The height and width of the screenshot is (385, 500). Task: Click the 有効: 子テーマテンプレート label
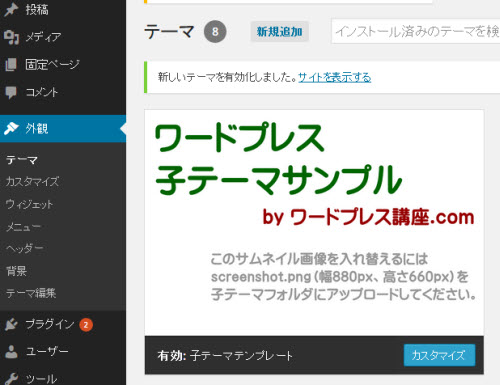[225, 356]
